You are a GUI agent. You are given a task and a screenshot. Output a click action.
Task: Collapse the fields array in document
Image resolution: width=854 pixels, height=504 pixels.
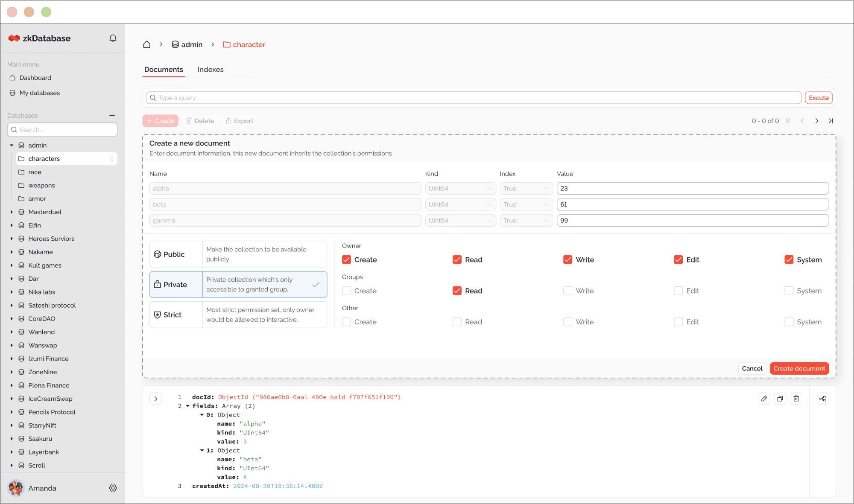(187, 406)
